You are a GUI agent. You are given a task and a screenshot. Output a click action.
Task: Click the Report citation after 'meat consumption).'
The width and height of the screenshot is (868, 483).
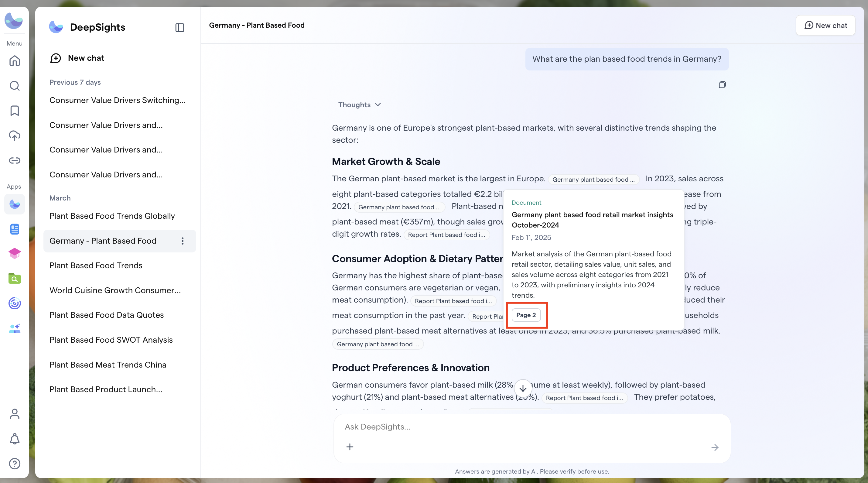click(x=453, y=301)
